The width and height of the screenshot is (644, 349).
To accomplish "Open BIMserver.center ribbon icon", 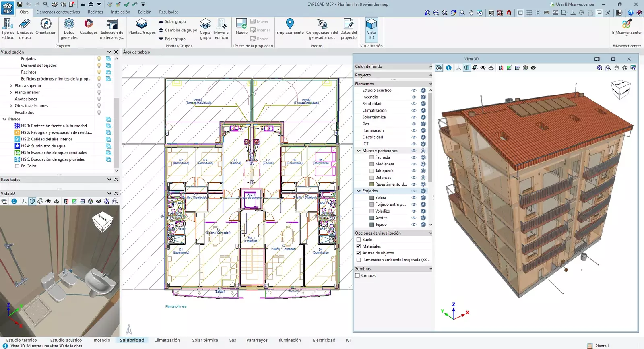I will click(x=626, y=25).
